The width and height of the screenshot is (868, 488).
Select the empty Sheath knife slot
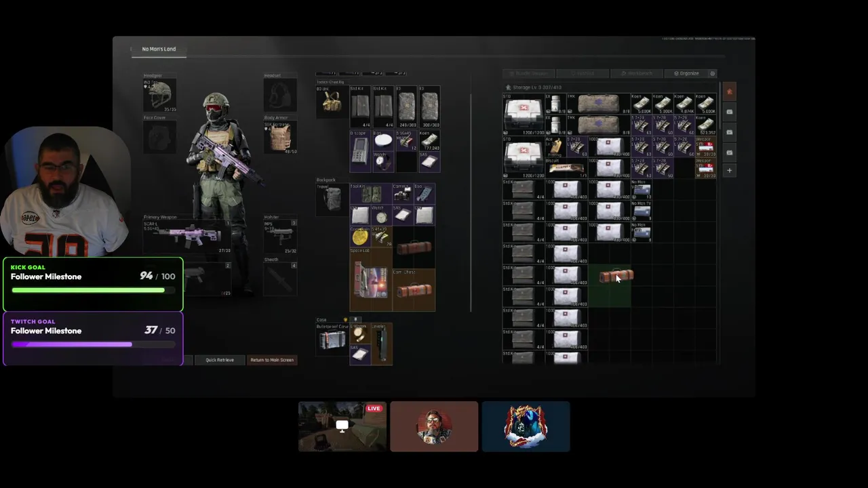pos(280,279)
